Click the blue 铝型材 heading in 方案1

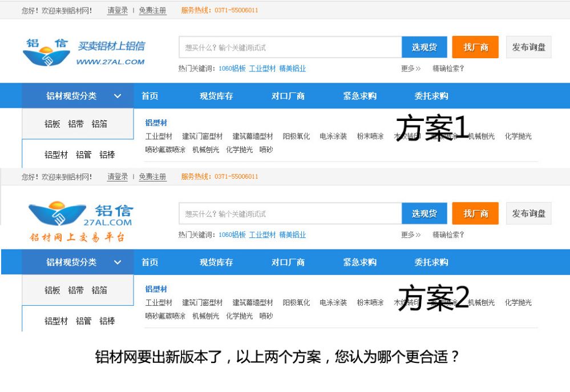tap(156, 123)
